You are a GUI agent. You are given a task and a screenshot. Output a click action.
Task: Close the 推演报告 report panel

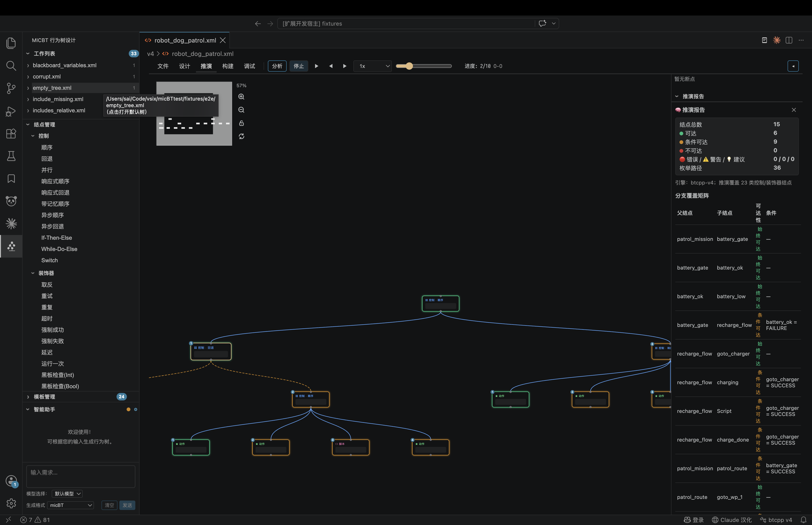[x=794, y=110]
